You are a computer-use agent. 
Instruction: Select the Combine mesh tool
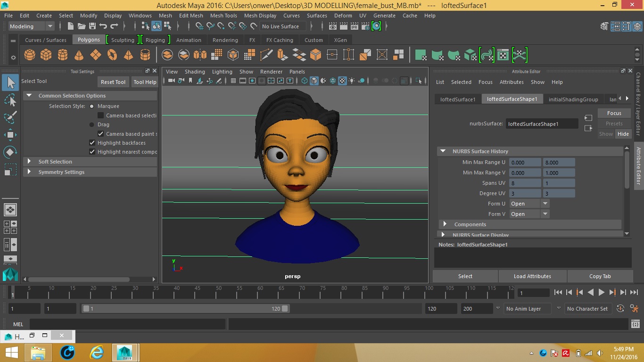click(166, 55)
